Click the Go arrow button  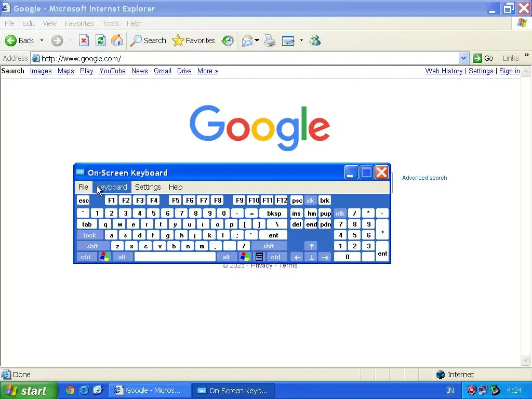pyautogui.click(x=483, y=58)
